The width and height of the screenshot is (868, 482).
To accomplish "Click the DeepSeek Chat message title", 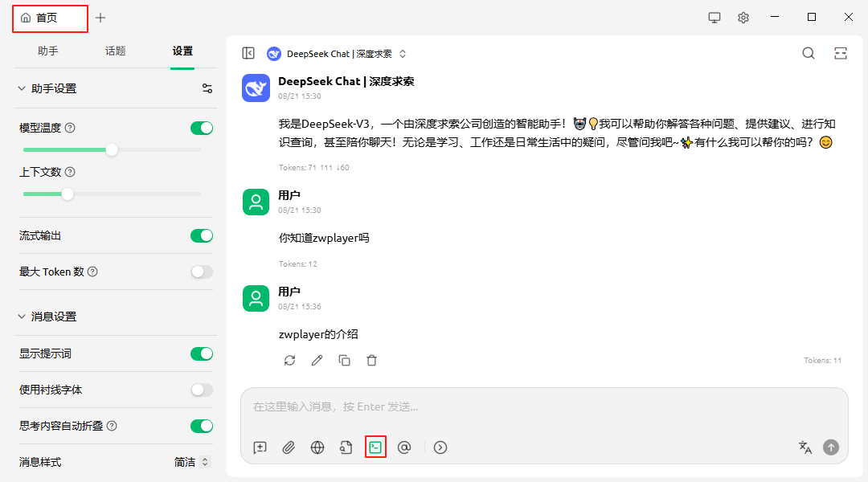I will (x=346, y=81).
